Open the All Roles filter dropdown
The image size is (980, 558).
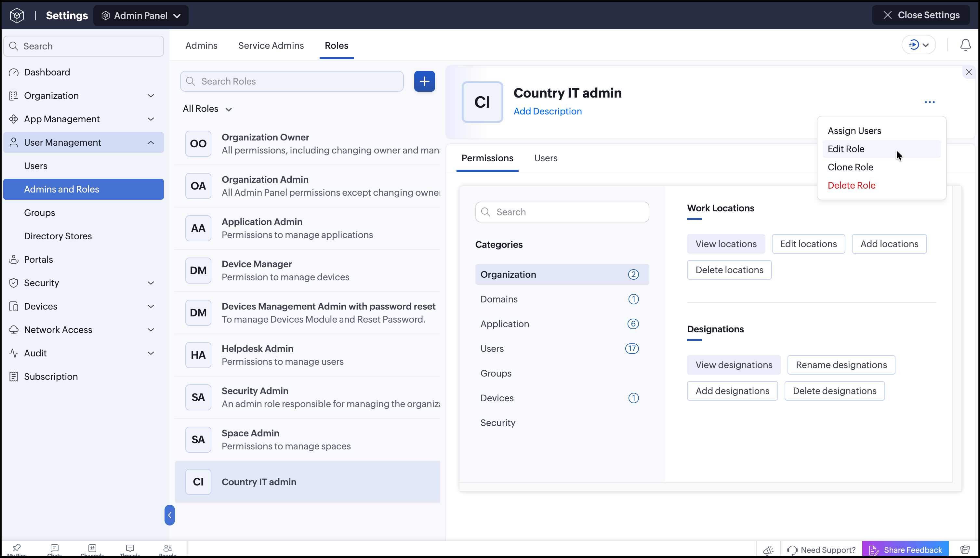207,109
